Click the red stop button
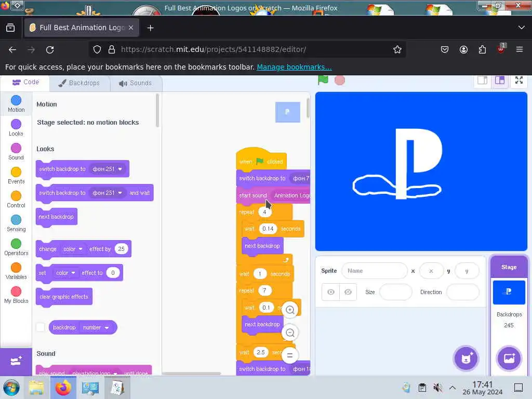Screen dimensions: 532x399 340,81
